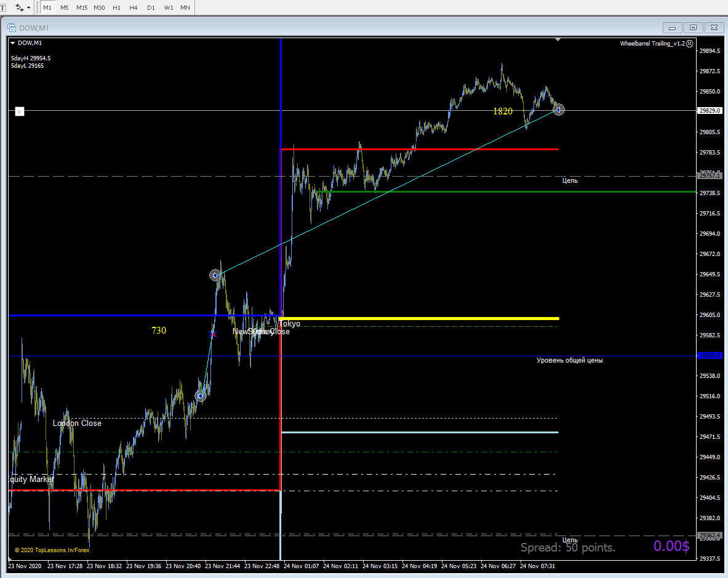
Task: Select the thick yellow horizontal line
Action: click(x=419, y=318)
